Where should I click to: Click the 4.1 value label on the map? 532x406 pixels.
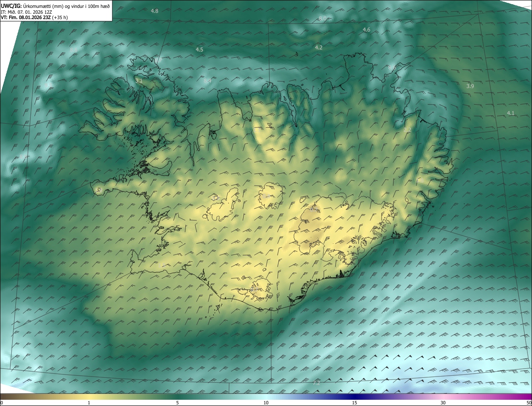tap(511, 113)
